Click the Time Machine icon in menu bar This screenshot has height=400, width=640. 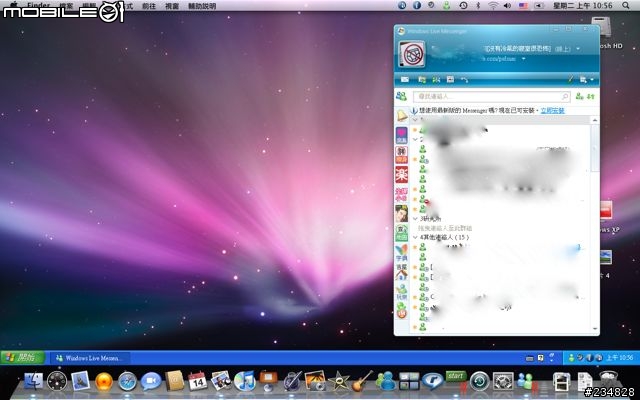click(463, 6)
